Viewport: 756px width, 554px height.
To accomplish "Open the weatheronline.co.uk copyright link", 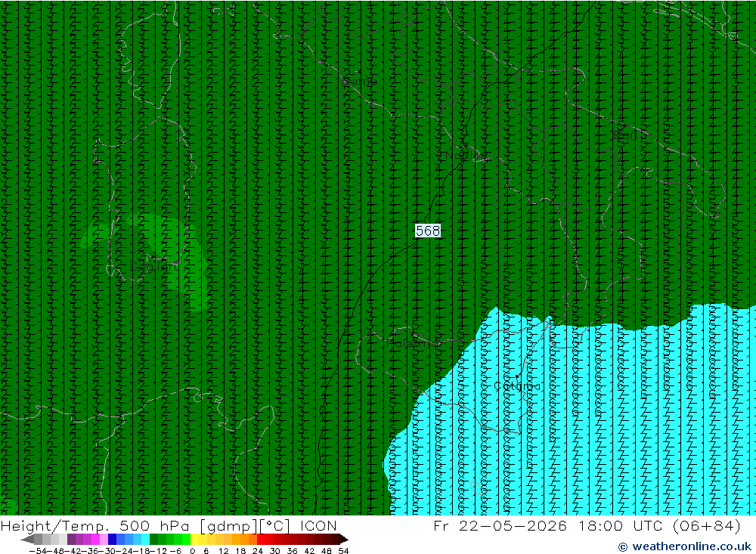I will tap(685, 546).
